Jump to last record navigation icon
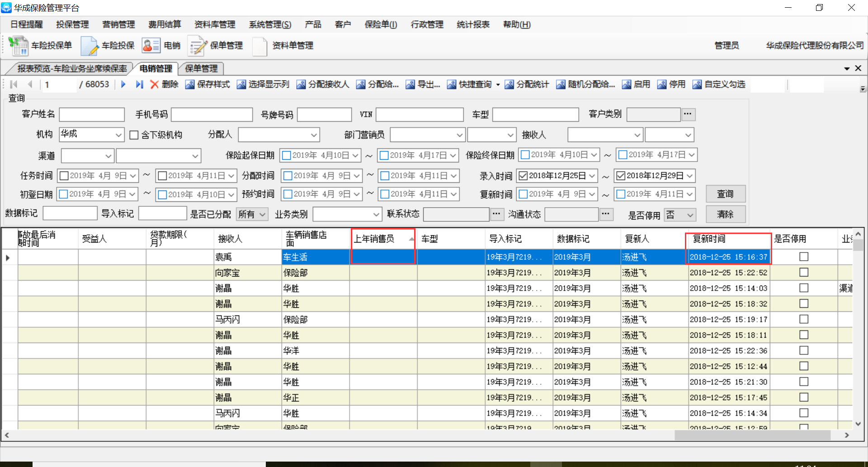The width and height of the screenshot is (868, 467). click(139, 85)
